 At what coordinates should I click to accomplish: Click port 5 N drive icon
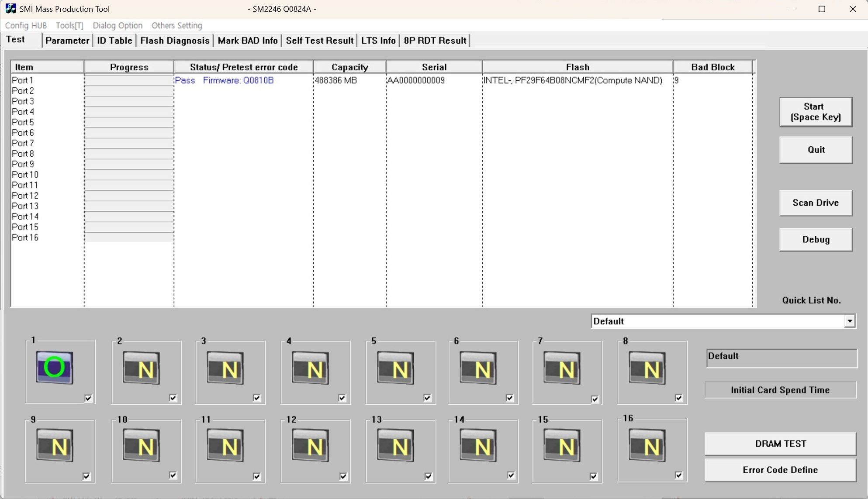(395, 368)
